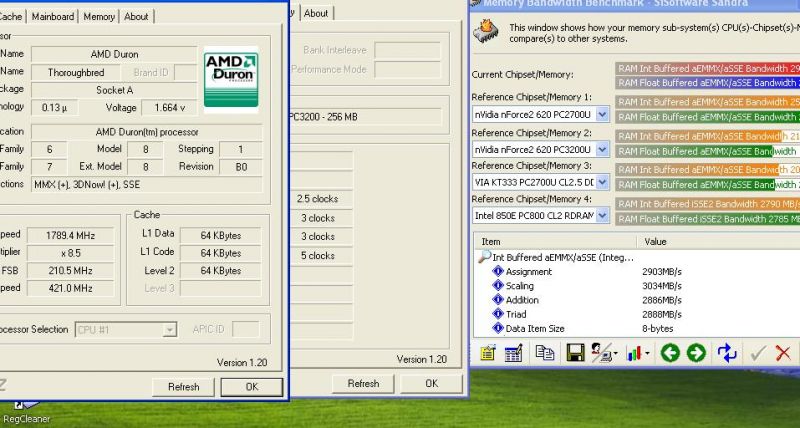The height and width of the screenshot is (428, 800).
Task: Click Refresh in the back CPU-Z memory window
Action: tap(363, 383)
